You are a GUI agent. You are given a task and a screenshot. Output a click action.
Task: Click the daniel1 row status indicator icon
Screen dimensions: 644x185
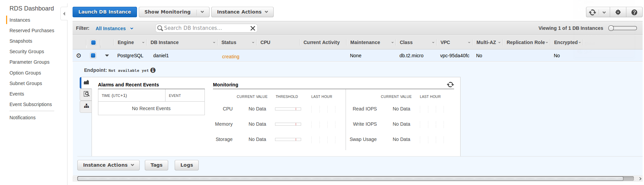(79, 56)
